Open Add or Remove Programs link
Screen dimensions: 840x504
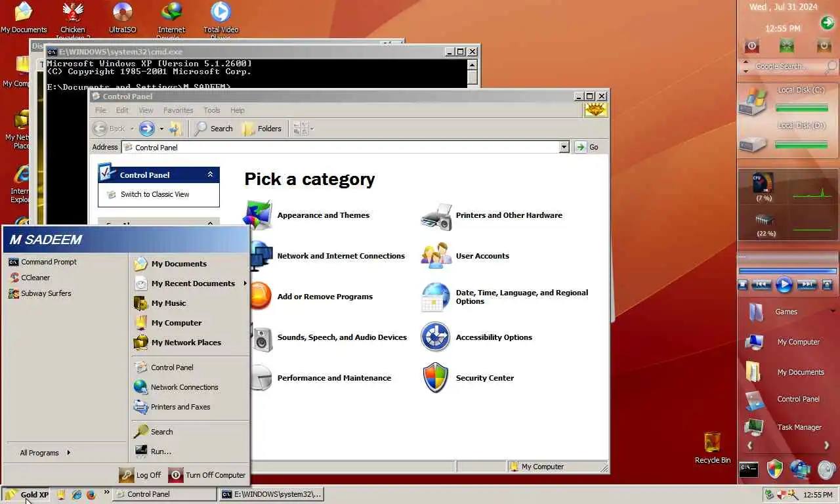point(325,297)
